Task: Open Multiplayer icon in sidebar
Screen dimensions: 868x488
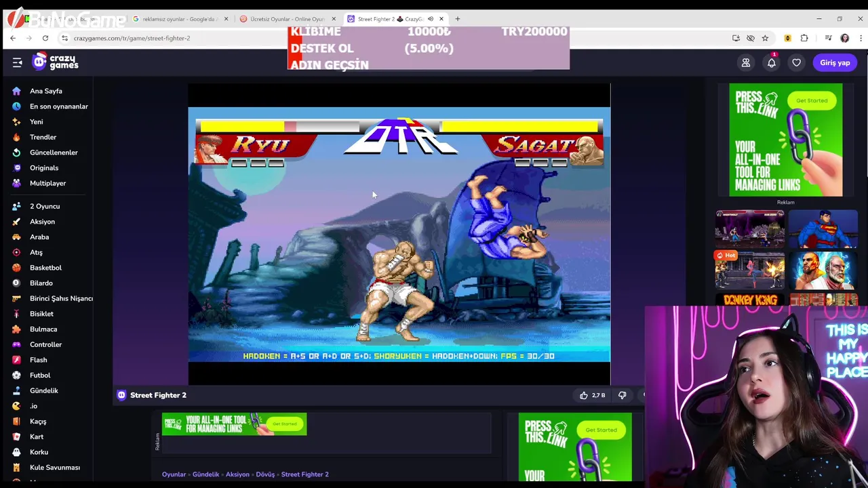Action: [x=16, y=183]
